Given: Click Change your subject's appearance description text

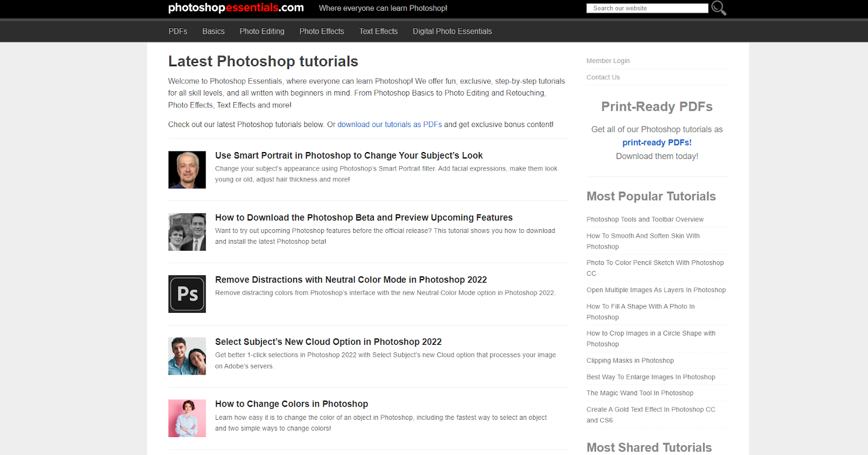Looking at the screenshot, I should pyautogui.click(x=386, y=174).
